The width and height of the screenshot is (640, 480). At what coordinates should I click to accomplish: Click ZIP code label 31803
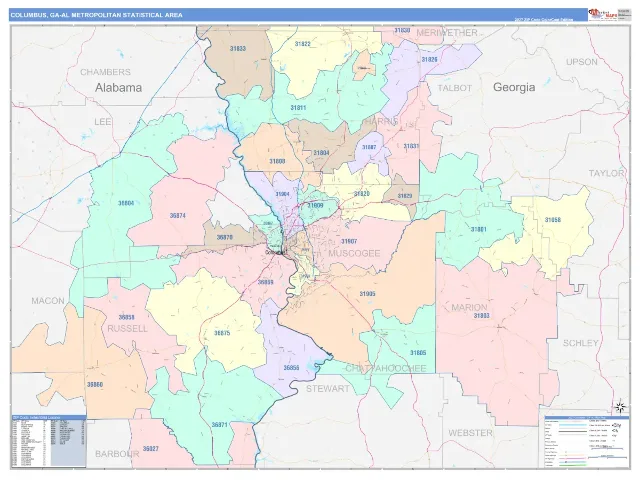point(481,316)
